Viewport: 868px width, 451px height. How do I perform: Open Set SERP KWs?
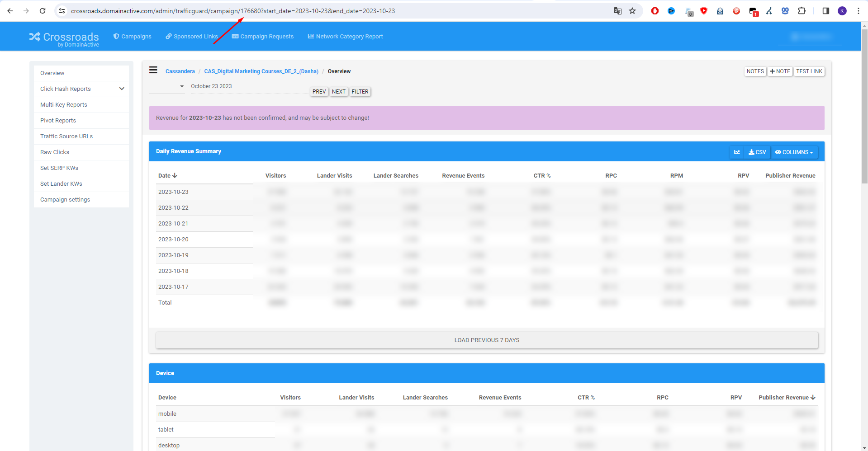[x=81, y=168]
